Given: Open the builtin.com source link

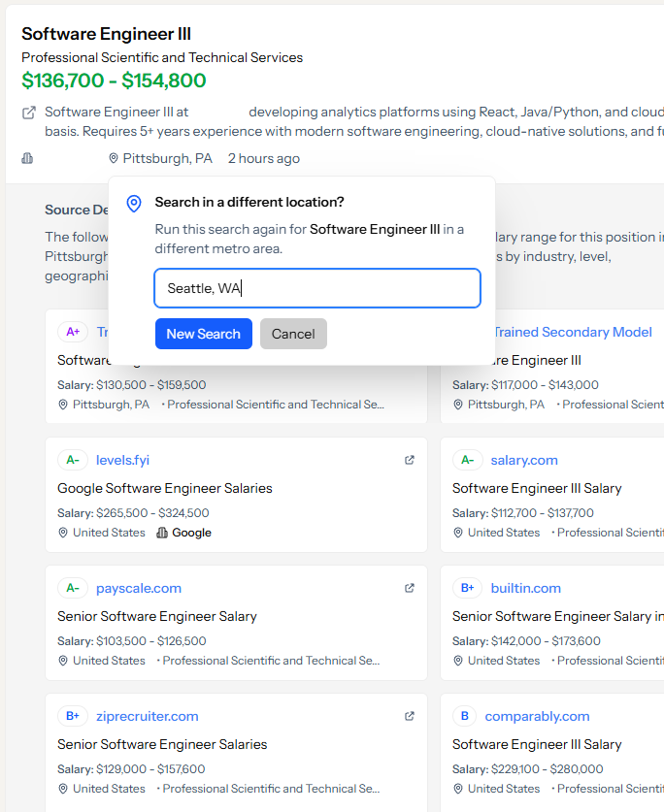Looking at the screenshot, I should [525, 588].
